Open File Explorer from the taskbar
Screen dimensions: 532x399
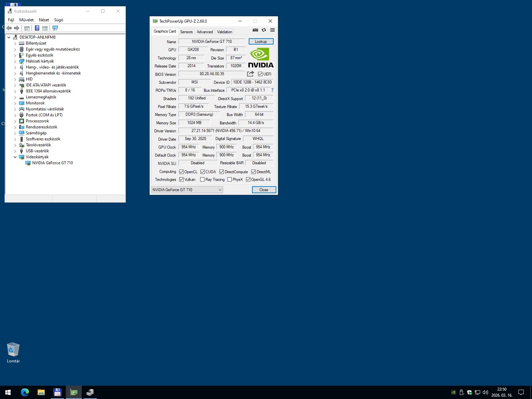(x=41, y=392)
